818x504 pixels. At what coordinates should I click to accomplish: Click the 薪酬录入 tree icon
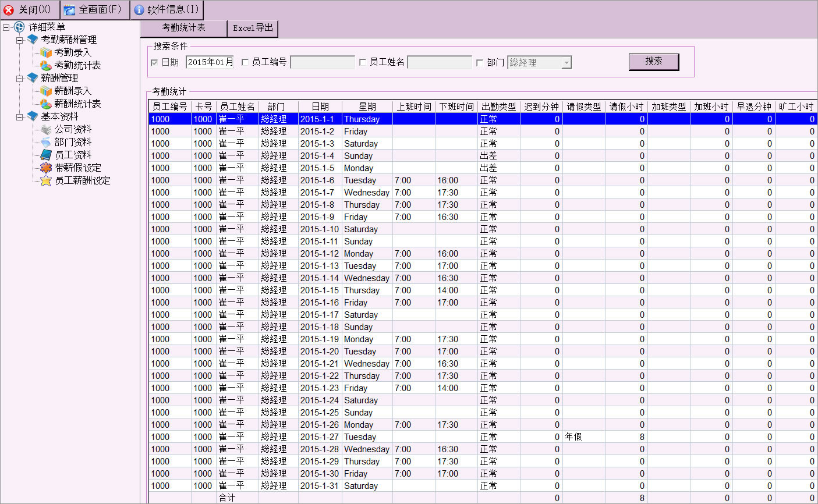tap(46, 91)
